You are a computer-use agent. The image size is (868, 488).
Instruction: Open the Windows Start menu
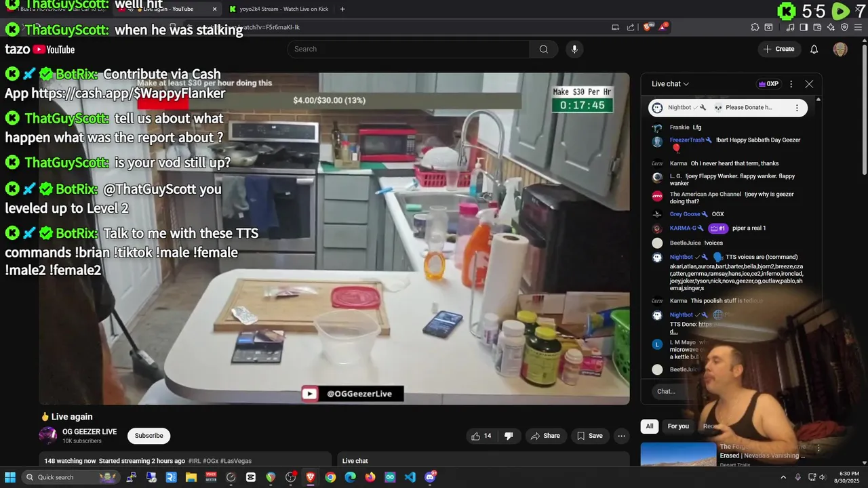pos(10,477)
